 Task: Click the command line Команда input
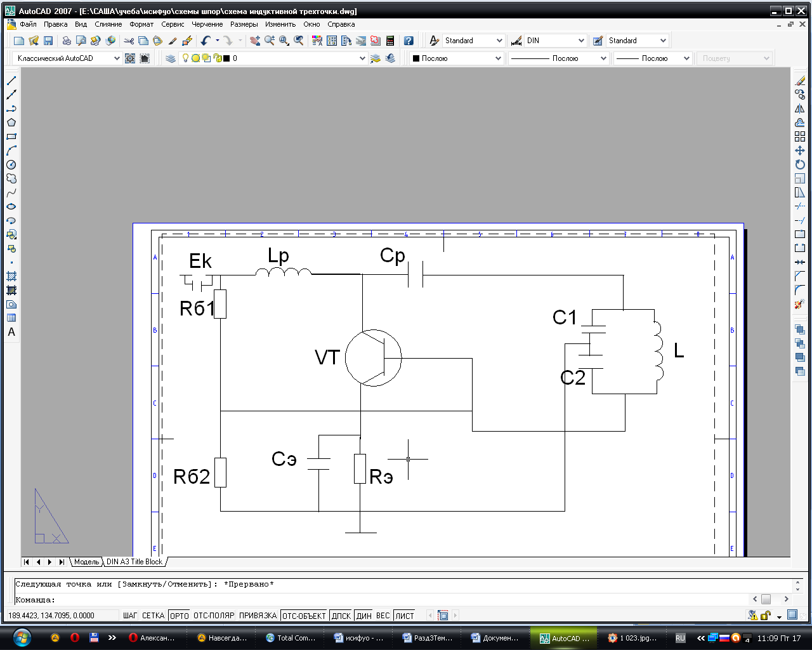[381, 600]
